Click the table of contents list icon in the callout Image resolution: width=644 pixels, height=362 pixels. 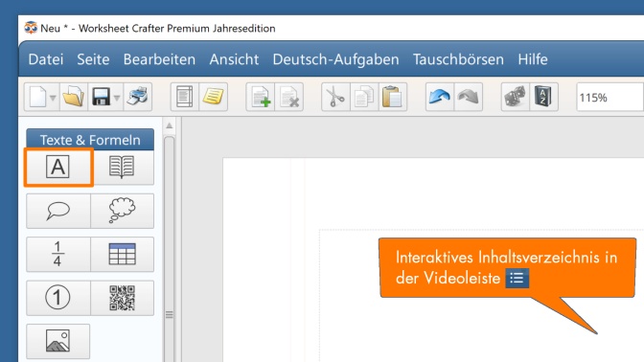pyautogui.click(x=517, y=279)
